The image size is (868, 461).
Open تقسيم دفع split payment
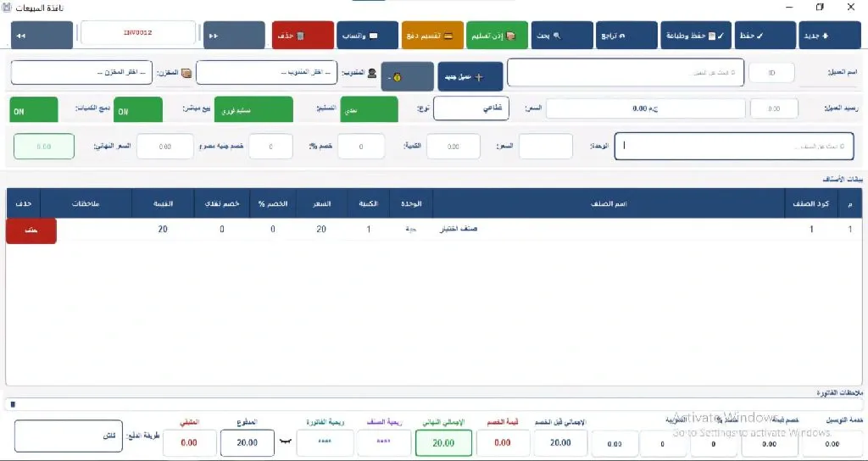pos(432,36)
